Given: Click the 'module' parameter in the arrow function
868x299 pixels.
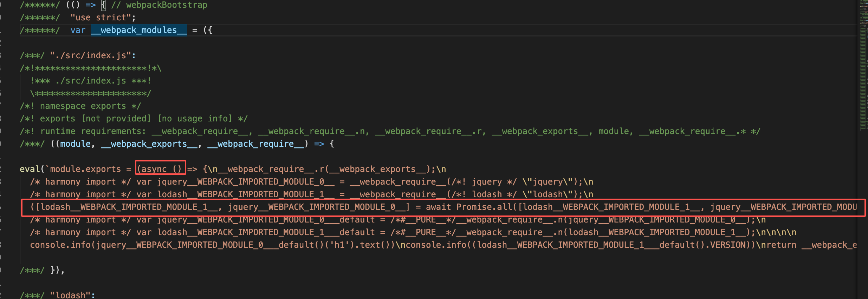Looking at the screenshot, I should click(75, 144).
